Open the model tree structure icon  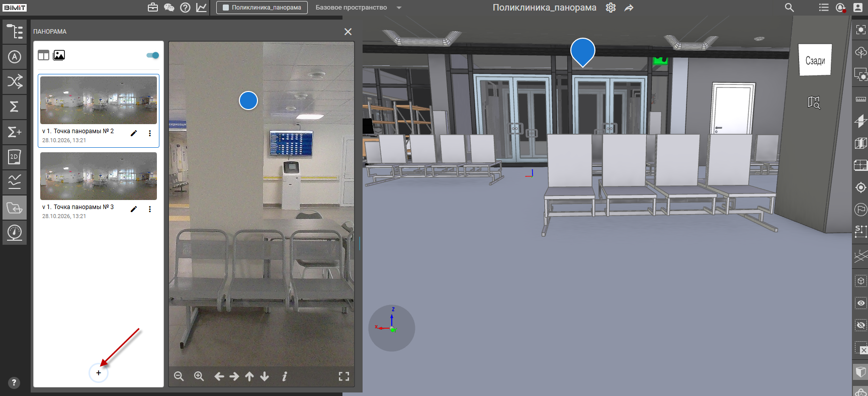pyautogui.click(x=15, y=32)
